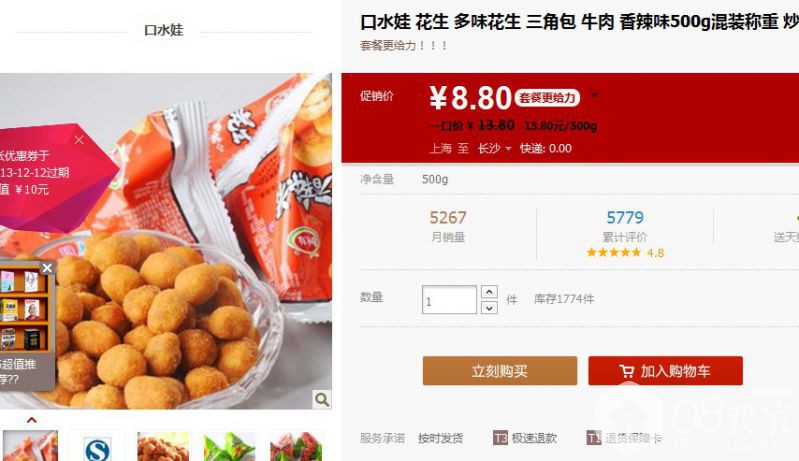Open the 长沙 destination city dropdown
This screenshot has width=799, height=461.
pyautogui.click(x=494, y=148)
